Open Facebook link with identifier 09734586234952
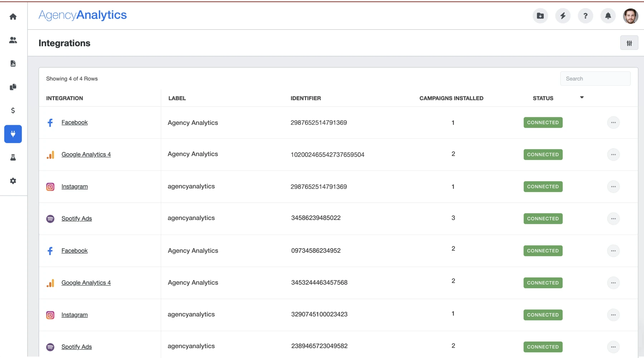Image resolution: width=644 pixels, height=358 pixels. click(74, 251)
